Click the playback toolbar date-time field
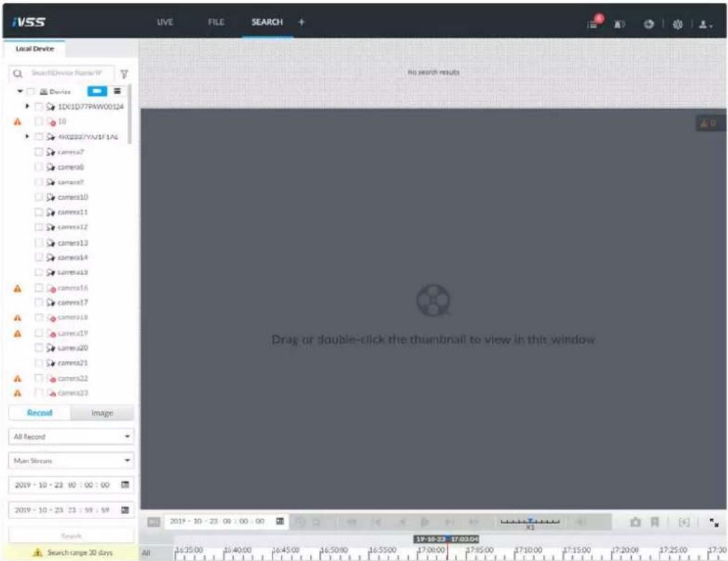 (x=226, y=521)
